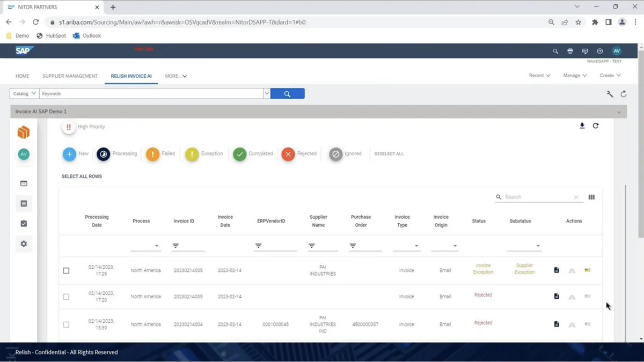The image size is (644, 362).
Task: Toggle the Exception status filter
Action: click(192, 154)
